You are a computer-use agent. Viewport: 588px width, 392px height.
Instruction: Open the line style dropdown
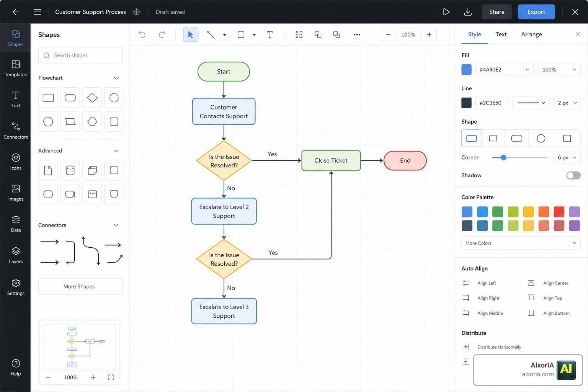tap(531, 103)
